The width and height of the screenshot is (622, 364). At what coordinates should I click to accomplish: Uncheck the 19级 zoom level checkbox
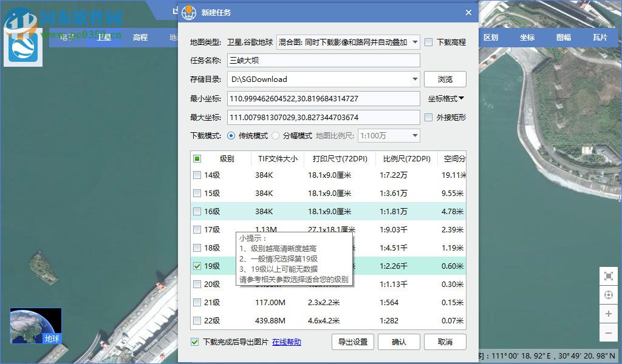pos(197,265)
